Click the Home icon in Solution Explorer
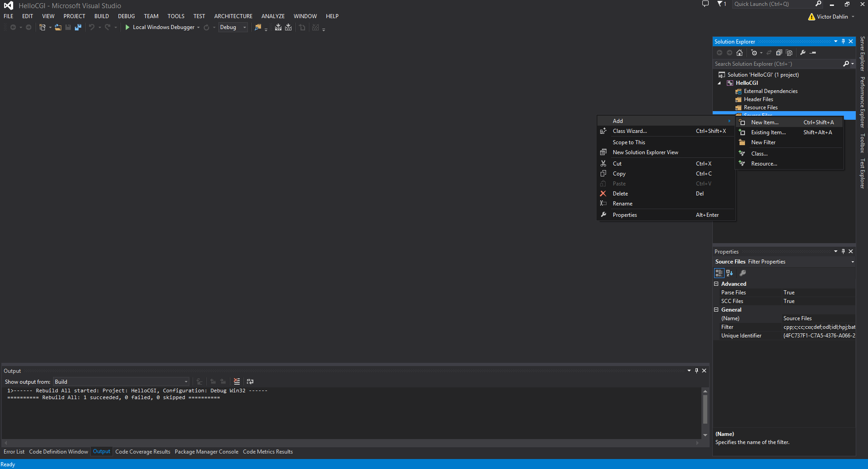 coord(740,53)
